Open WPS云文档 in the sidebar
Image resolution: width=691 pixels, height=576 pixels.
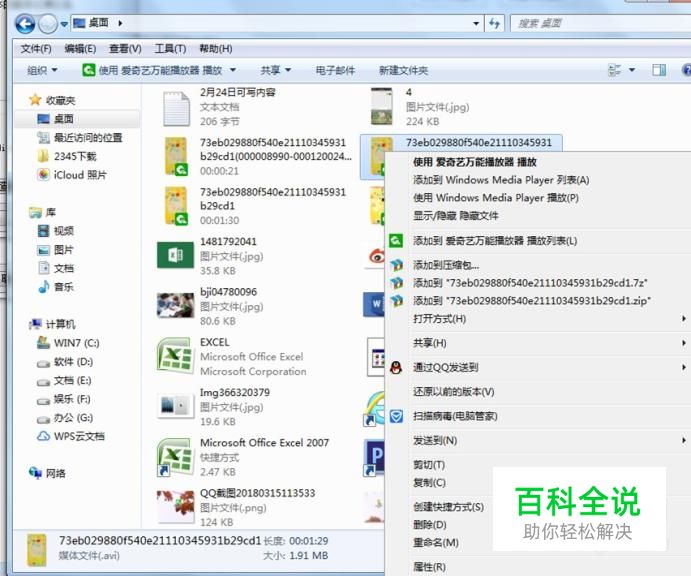(x=71, y=436)
